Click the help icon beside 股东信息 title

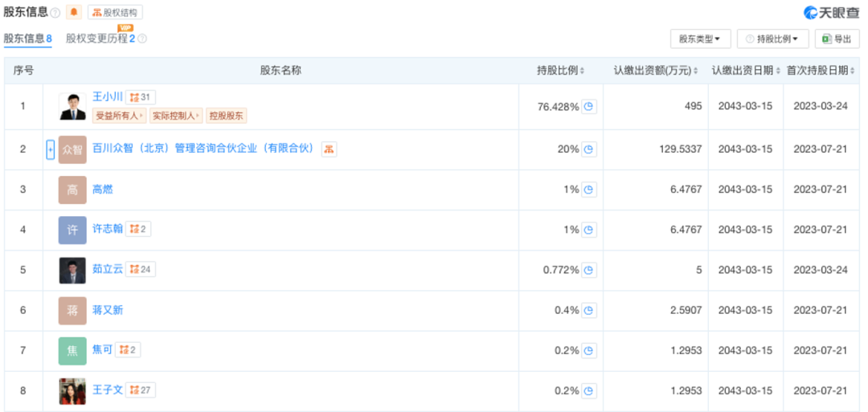coord(55,13)
